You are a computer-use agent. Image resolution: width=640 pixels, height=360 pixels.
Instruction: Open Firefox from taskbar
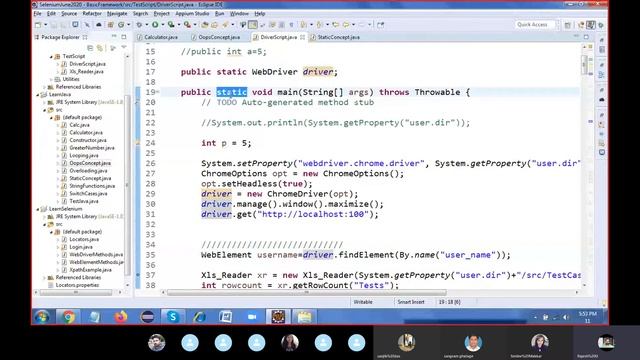[x=120, y=317]
